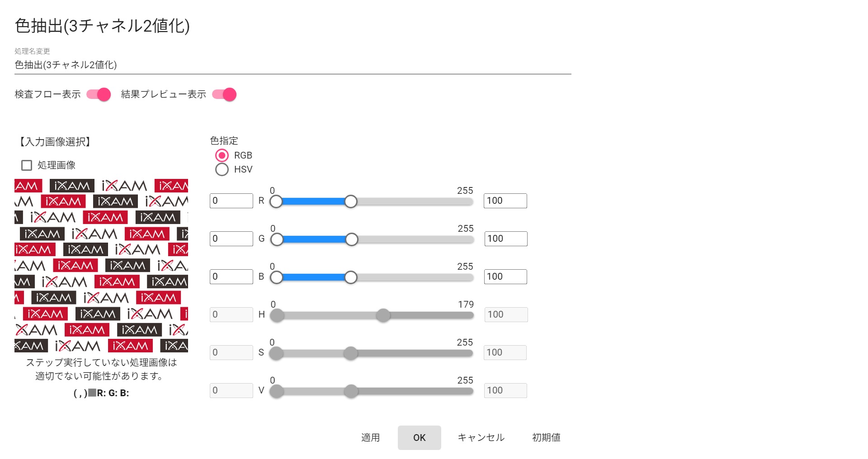This screenshot has width=868, height=459.
Task: Click the R maximum value input
Action: click(x=505, y=201)
